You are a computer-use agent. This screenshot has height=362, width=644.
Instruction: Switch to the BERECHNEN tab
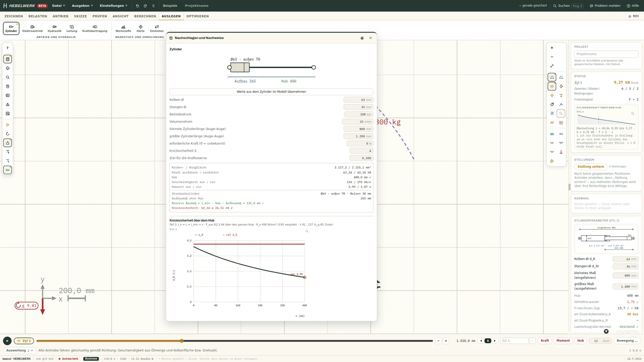point(145,16)
